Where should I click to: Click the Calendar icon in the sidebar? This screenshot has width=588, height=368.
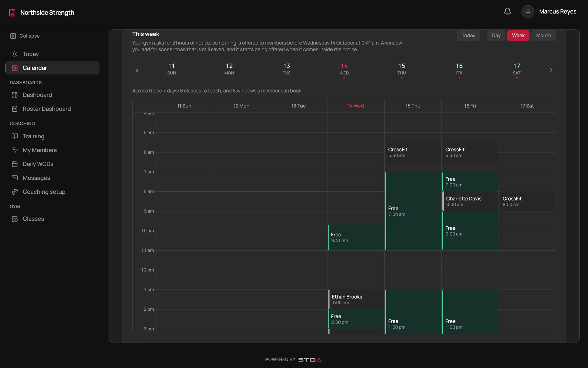(15, 68)
